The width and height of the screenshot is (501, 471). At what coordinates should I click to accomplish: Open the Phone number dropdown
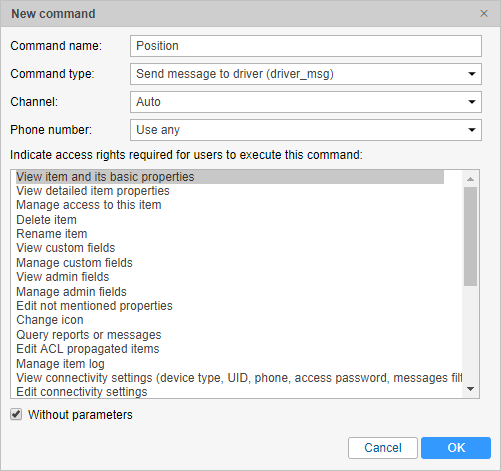[306, 130]
